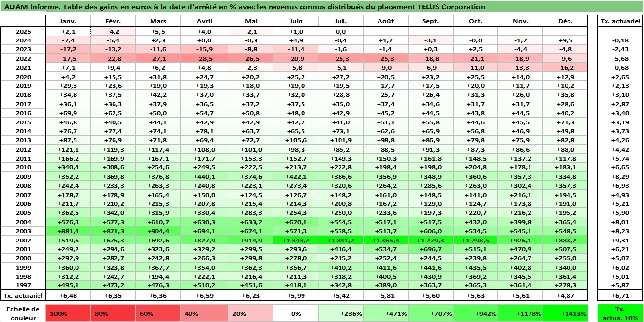This screenshot has width=644, height=322.
Task: Click the -100% red color scale swatch
Action: [x=68, y=313]
